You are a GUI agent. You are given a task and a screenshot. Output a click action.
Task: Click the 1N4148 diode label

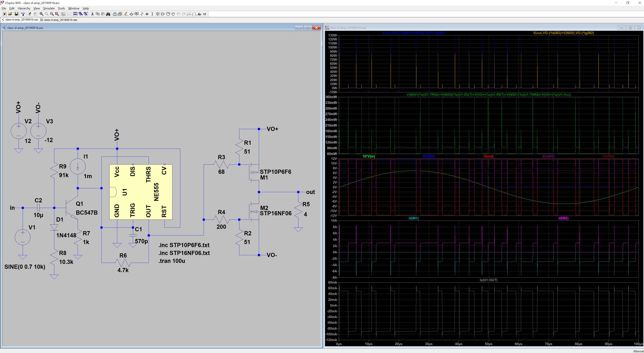tap(66, 235)
